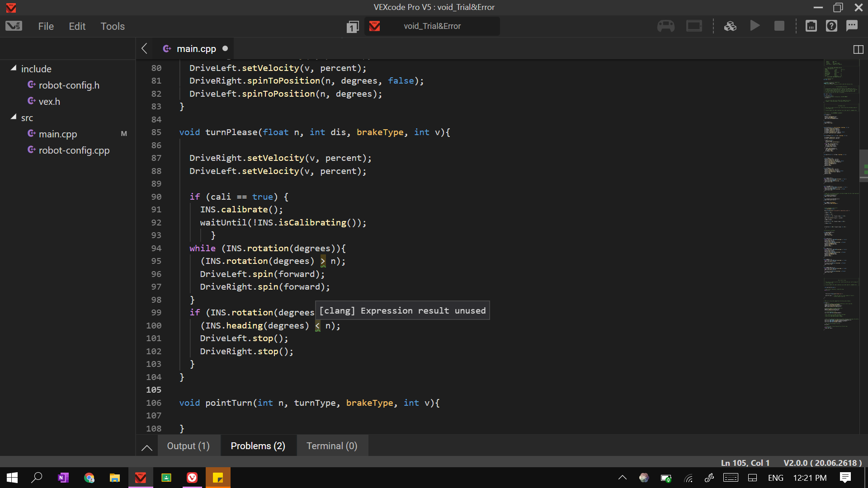
Task: Click the Expression result unused tooltip
Action: (x=402, y=311)
